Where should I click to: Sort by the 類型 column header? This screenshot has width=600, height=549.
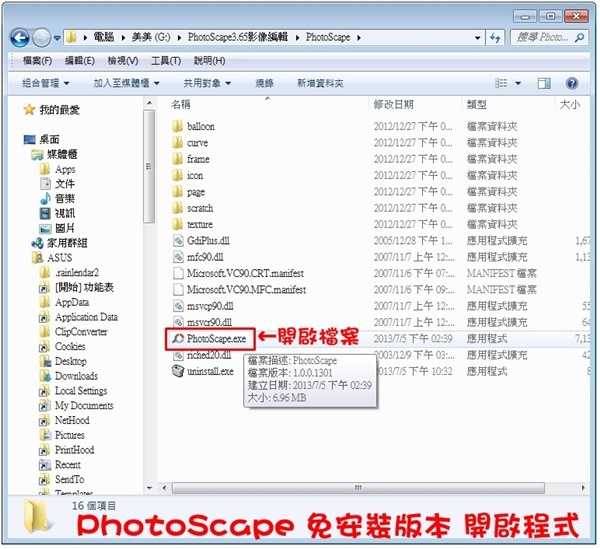[x=476, y=104]
